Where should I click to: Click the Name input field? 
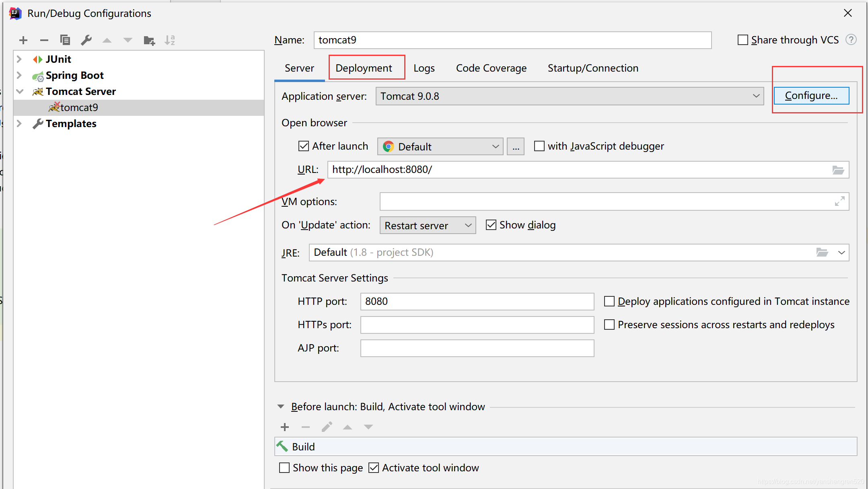click(x=512, y=40)
